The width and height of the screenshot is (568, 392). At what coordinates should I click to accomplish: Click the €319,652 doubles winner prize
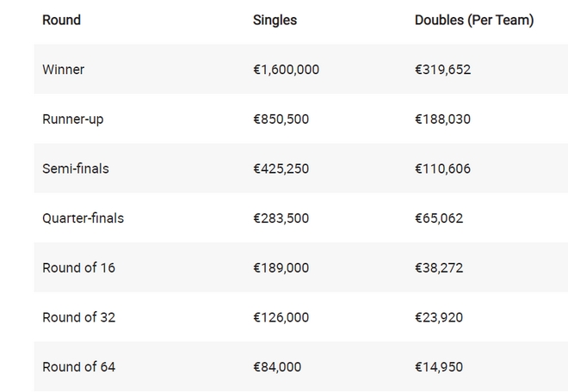(x=442, y=70)
